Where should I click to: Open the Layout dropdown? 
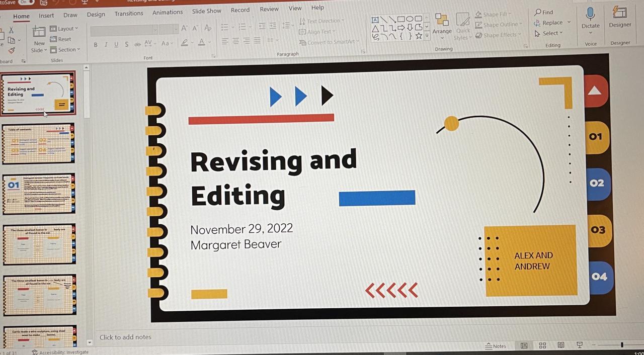click(64, 29)
